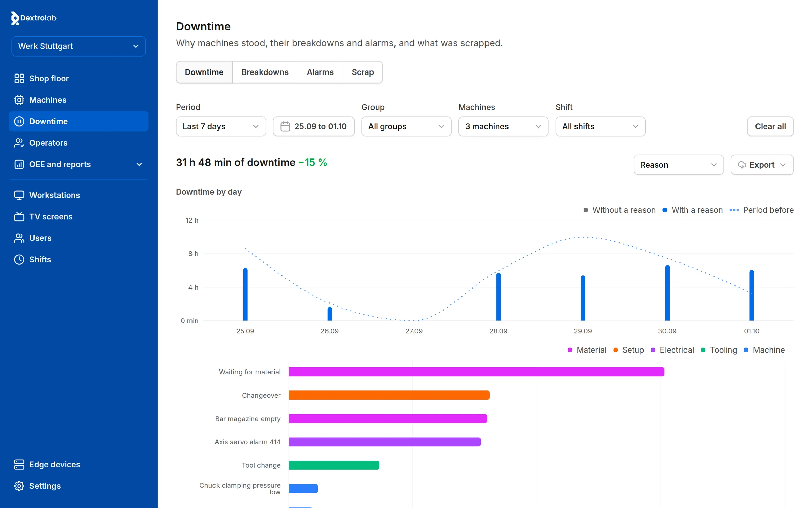Toggle the With a reason legend entry
The height and width of the screenshot is (508, 812).
coord(692,210)
